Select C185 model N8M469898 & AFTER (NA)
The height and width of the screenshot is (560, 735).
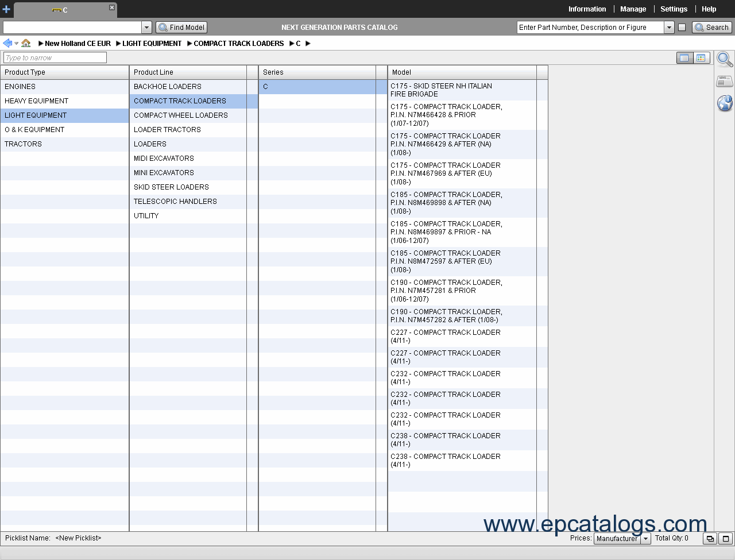tap(468, 203)
